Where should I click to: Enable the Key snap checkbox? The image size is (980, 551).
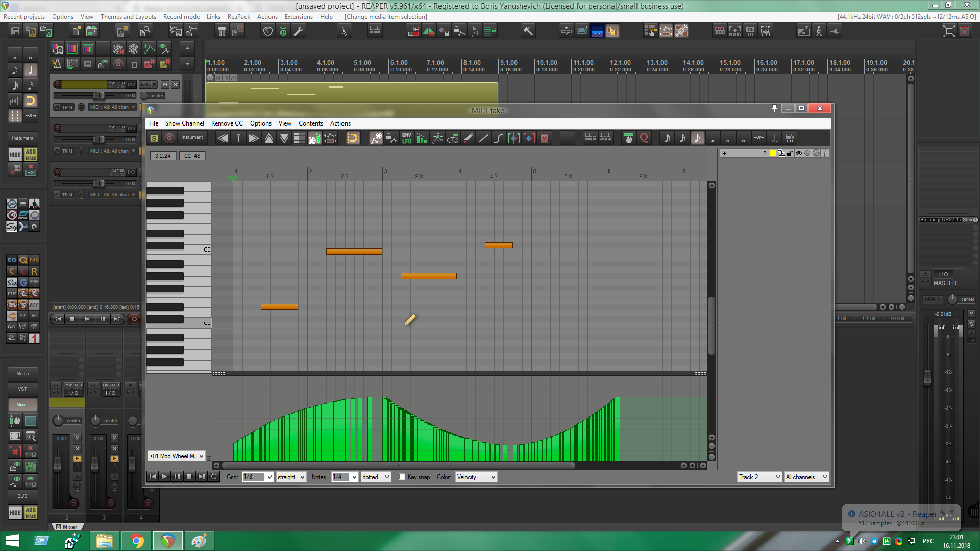coord(402,477)
